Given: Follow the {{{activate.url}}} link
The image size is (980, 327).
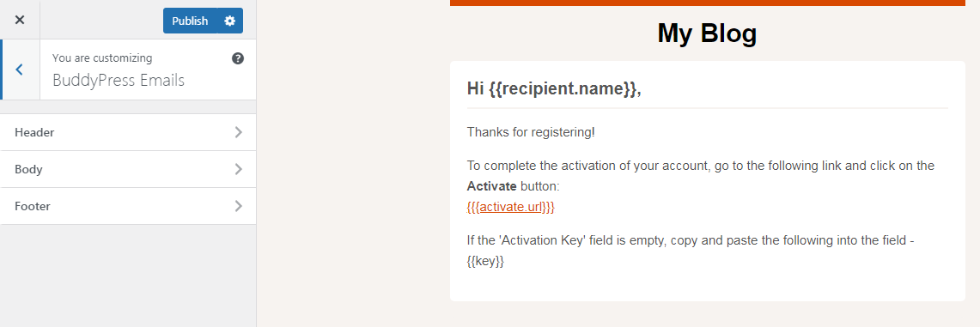Looking at the screenshot, I should 511,207.
